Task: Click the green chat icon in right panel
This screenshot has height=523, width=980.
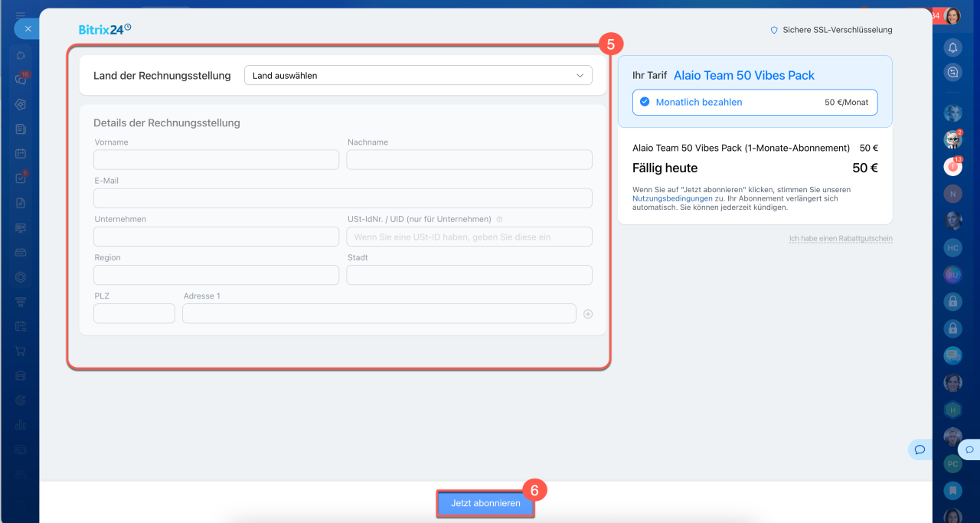Action: [953, 355]
